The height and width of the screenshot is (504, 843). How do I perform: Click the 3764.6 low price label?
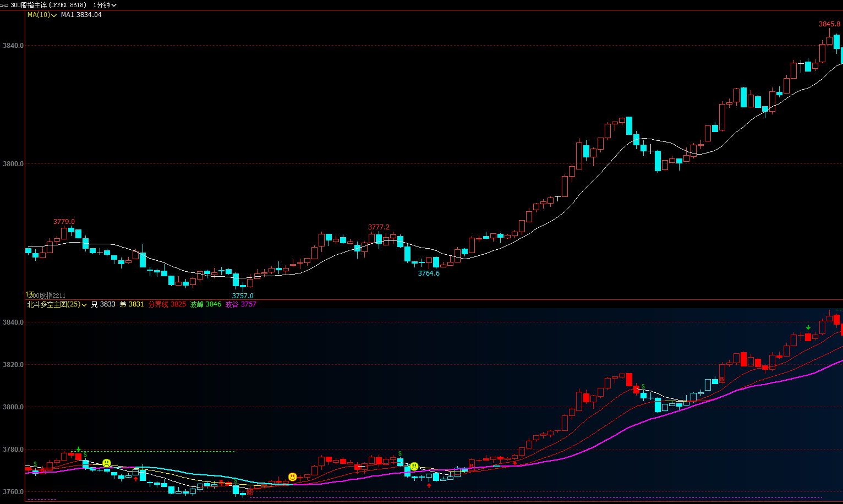point(429,273)
